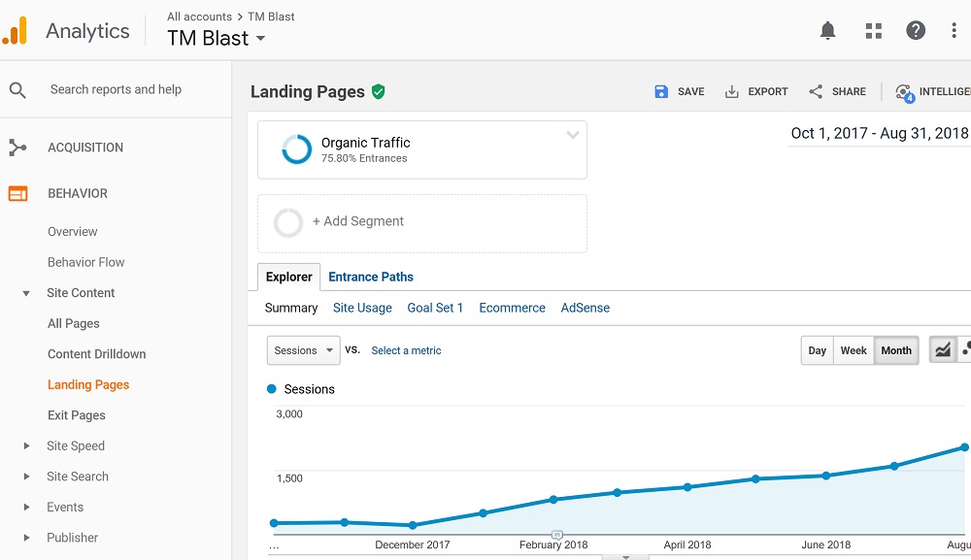Click All accounts breadcrumb link

pyautogui.click(x=199, y=16)
